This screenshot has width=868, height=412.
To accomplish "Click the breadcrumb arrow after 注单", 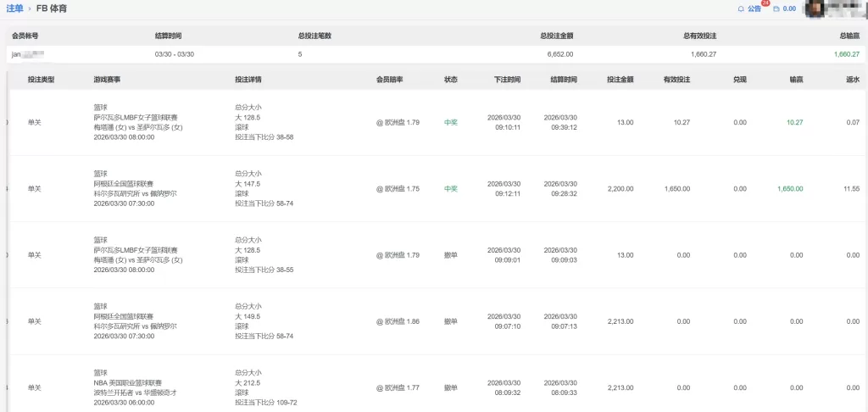I will 30,8.
